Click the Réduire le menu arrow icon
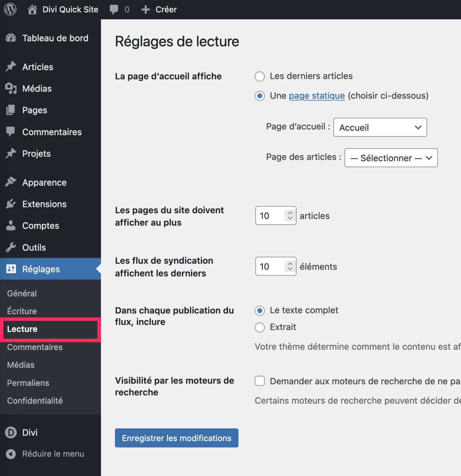Screen dimensions: 461x476 (11, 454)
